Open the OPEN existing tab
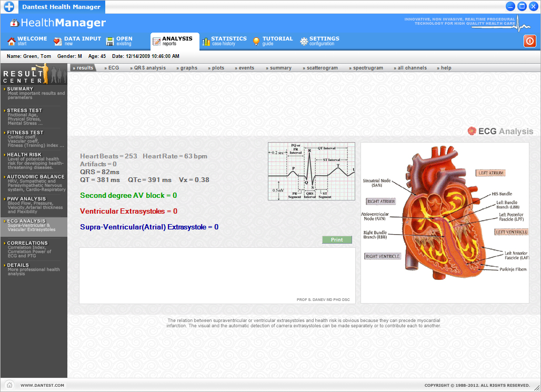 pyautogui.click(x=119, y=41)
